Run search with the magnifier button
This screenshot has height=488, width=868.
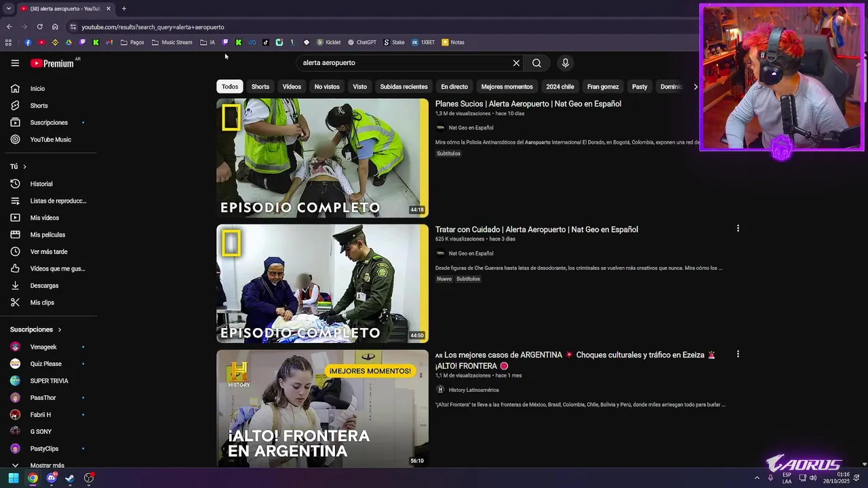click(x=536, y=63)
